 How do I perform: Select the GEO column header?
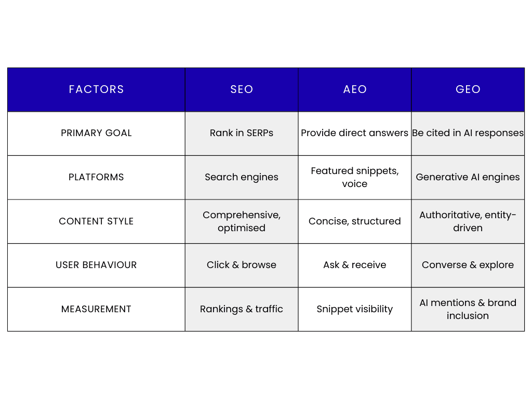[x=468, y=89]
